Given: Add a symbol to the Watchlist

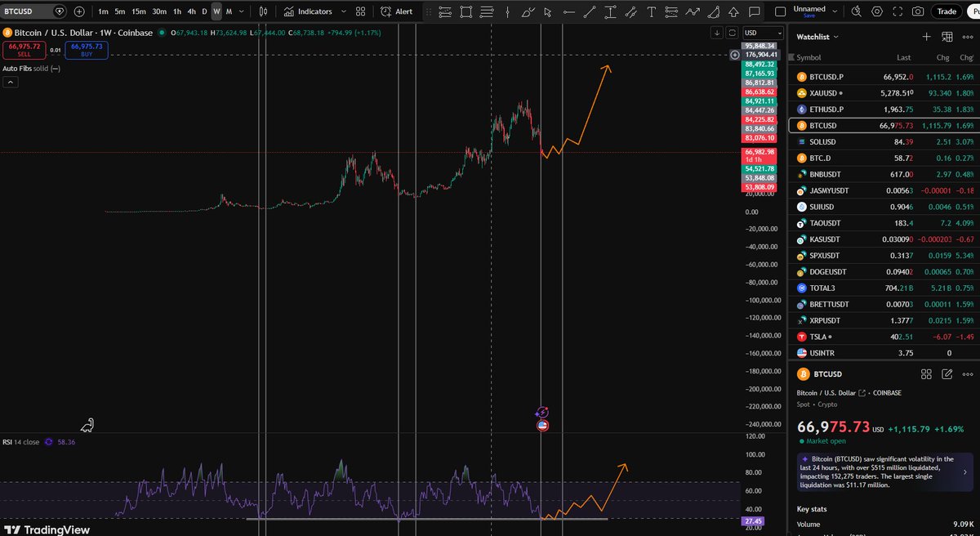Looking at the screenshot, I should 926,37.
